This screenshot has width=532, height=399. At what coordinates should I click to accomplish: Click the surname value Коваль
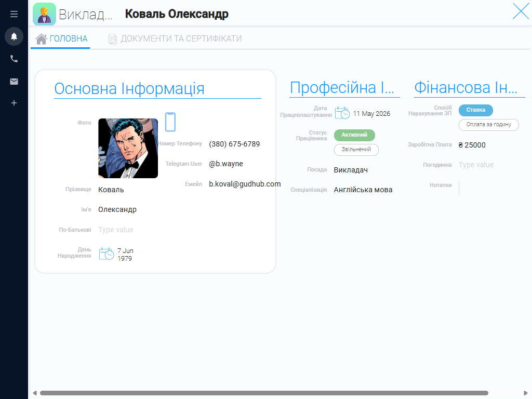click(x=111, y=190)
